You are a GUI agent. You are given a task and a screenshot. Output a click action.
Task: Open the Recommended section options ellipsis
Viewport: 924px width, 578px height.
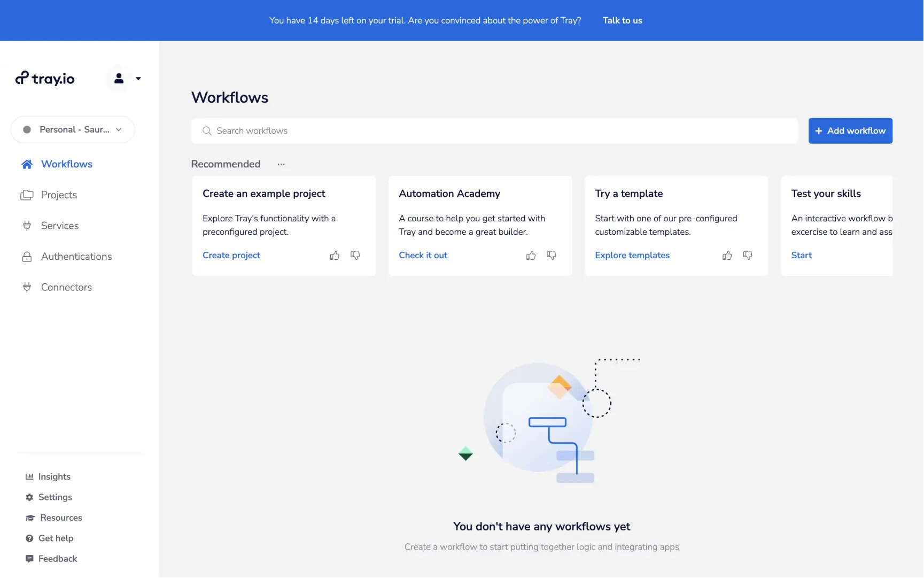coord(281,164)
